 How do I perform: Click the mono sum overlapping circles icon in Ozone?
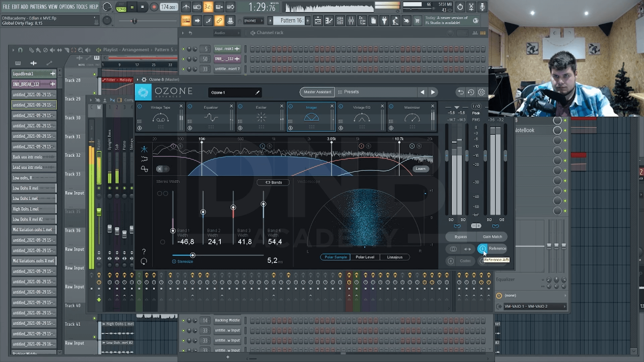(x=453, y=249)
